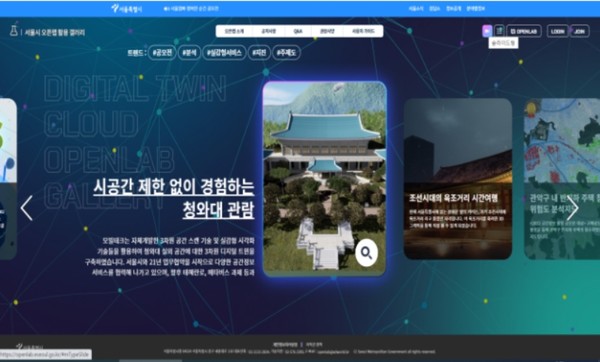The height and width of the screenshot is (362, 600).
Task: Click the JOIN button
Action: coord(579,31)
